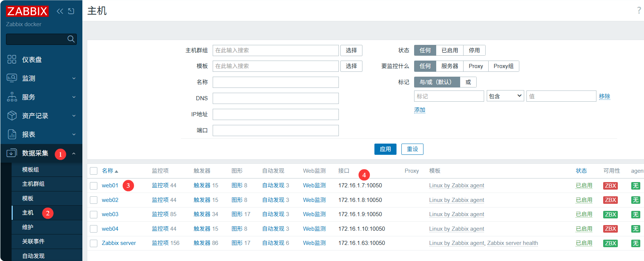Image resolution: width=644 pixels, height=261 pixels.
Task: Open 主机群组 in the sidebar submenu
Action: (33, 184)
